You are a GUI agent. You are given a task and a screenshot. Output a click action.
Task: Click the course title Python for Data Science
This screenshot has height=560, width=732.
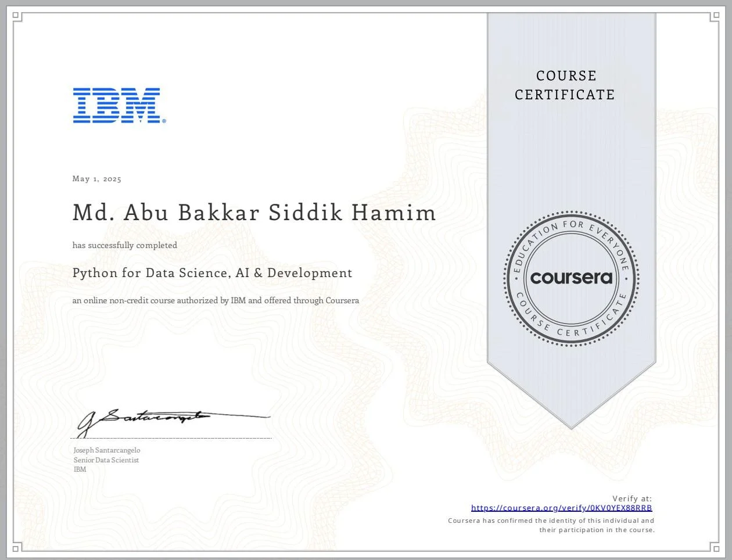212,272
